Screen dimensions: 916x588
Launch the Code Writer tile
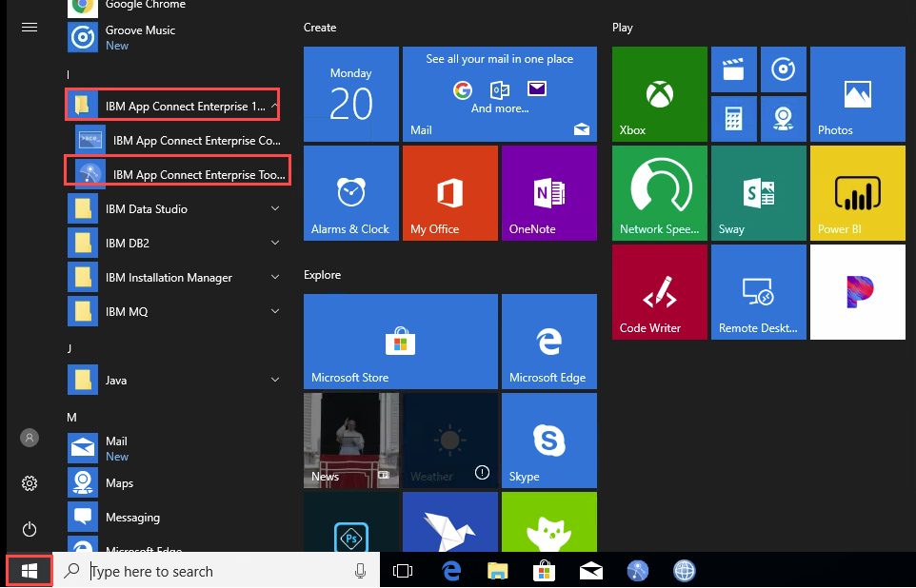(660, 292)
